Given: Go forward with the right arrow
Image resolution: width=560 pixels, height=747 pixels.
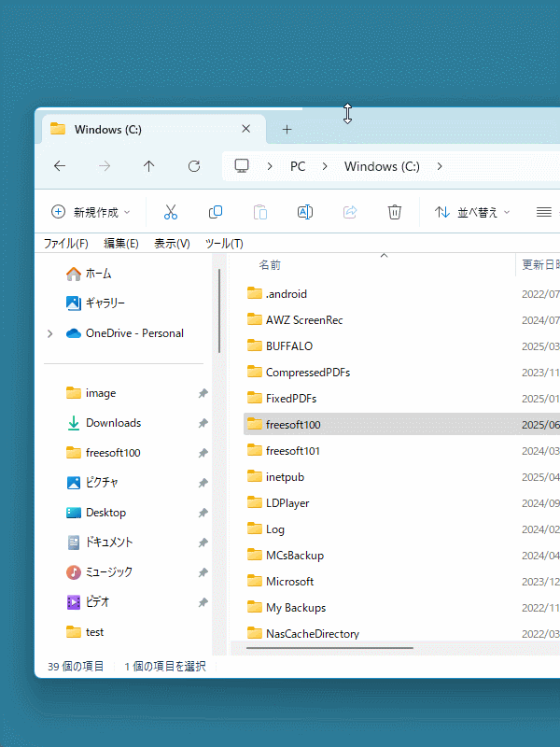Looking at the screenshot, I should (x=105, y=166).
